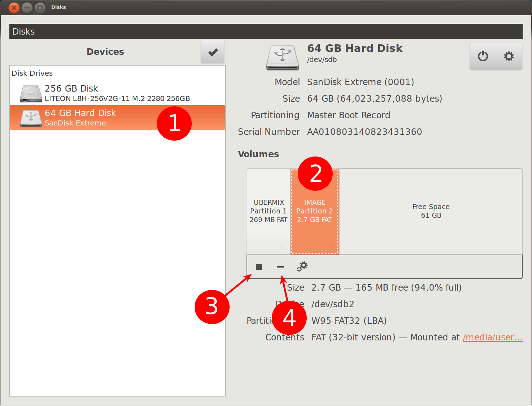Select the 256 GB Disk drive
Viewport: 532px width, 406px height.
[117, 93]
